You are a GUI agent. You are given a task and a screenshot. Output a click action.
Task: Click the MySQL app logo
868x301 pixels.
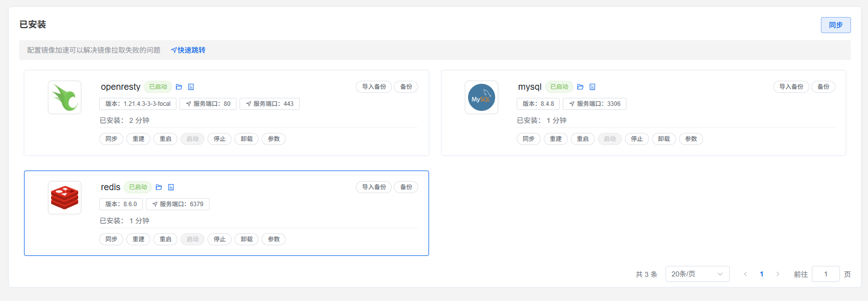[481, 97]
